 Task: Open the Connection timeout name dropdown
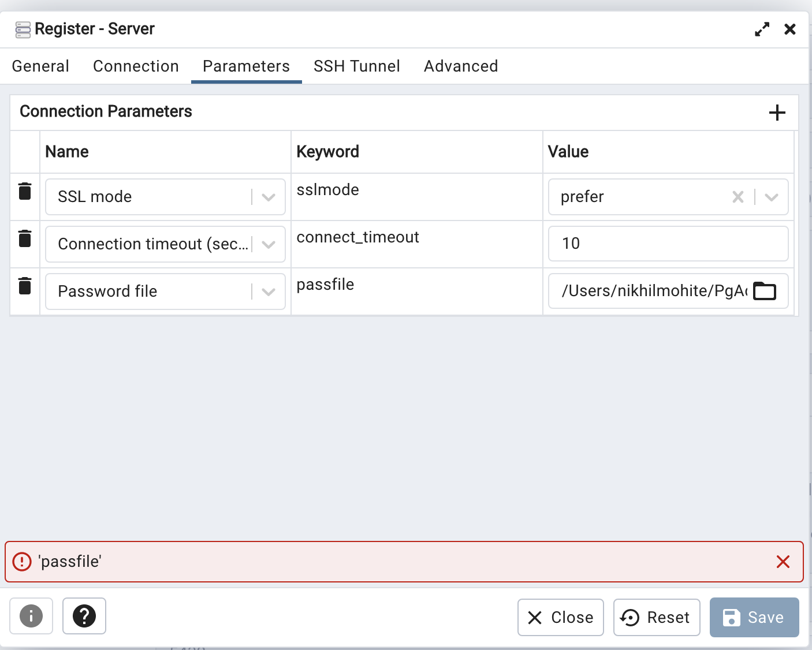tap(268, 244)
